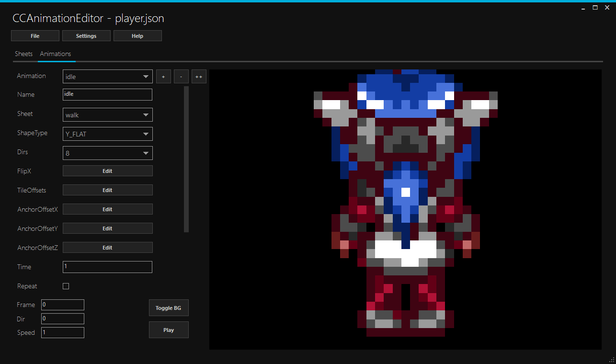
Task: Click the ++ duplicate animation button
Action: 199,77
